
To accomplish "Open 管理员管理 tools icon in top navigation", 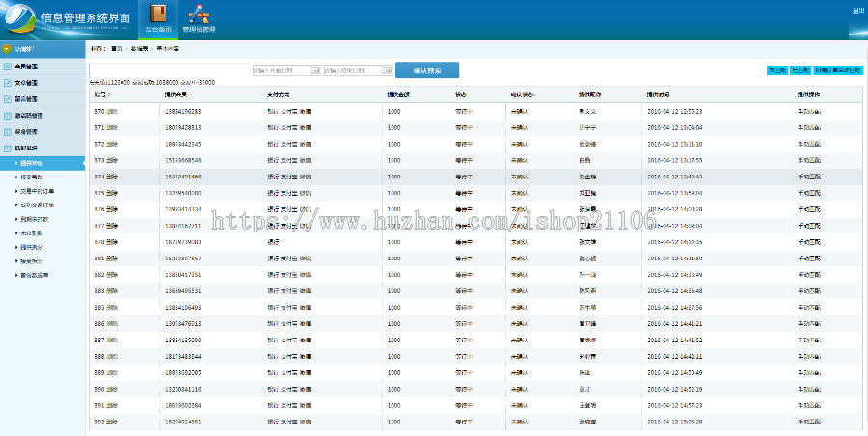I will point(199,14).
